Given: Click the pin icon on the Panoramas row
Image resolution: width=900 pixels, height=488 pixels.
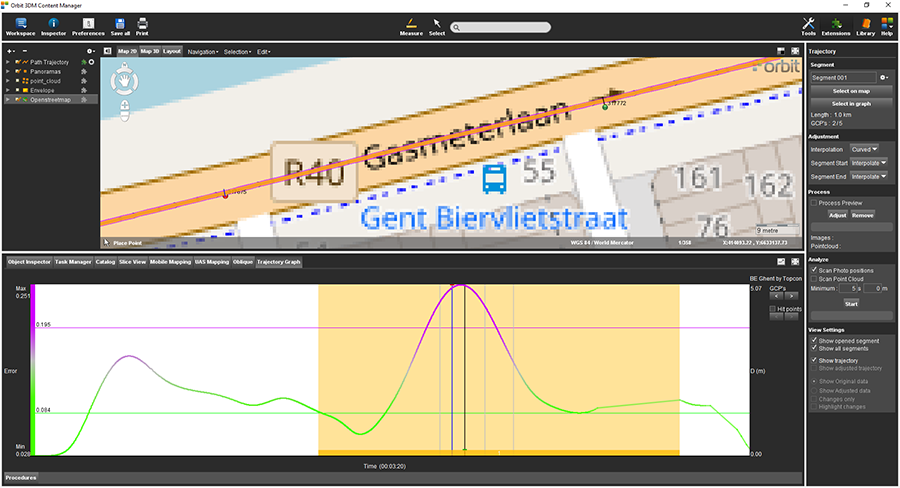Looking at the screenshot, I should pyautogui.click(x=84, y=72).
